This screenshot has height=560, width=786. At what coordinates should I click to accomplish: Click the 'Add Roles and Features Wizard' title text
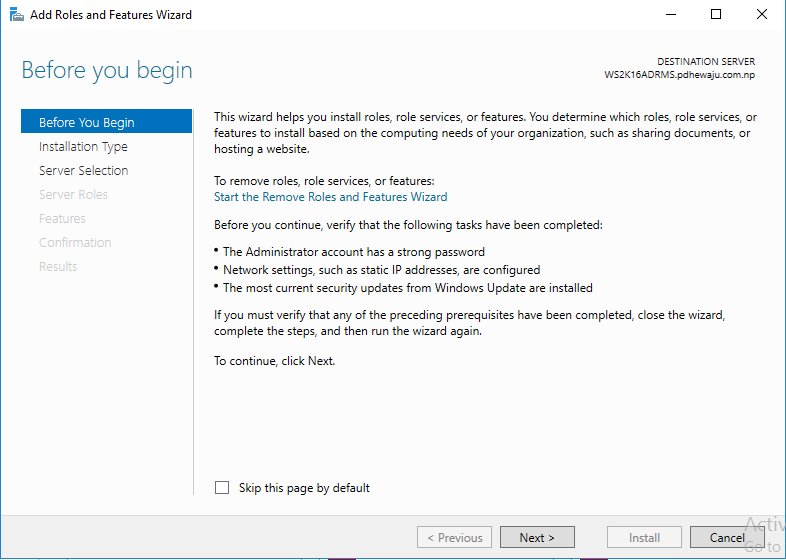[111, 15]
